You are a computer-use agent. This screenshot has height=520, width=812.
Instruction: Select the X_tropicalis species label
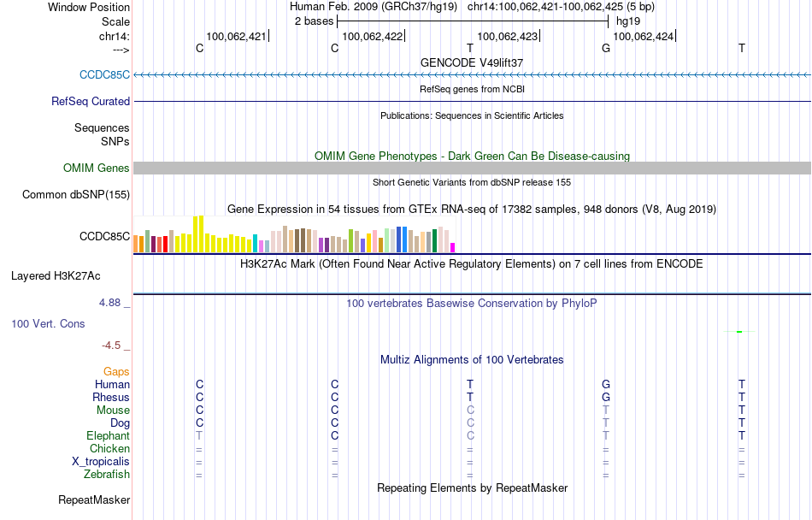101,462
